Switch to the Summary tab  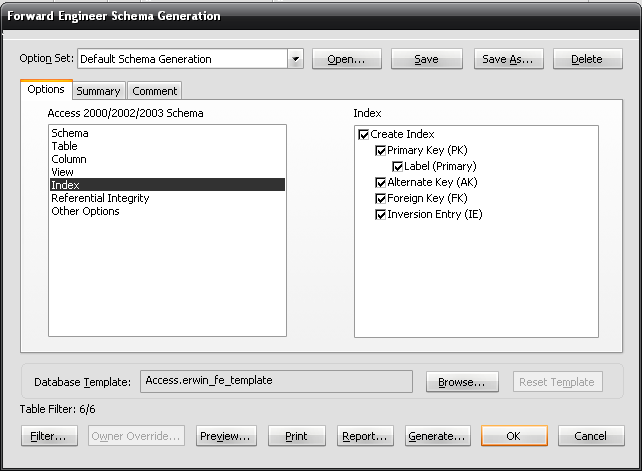pos(98,91)
